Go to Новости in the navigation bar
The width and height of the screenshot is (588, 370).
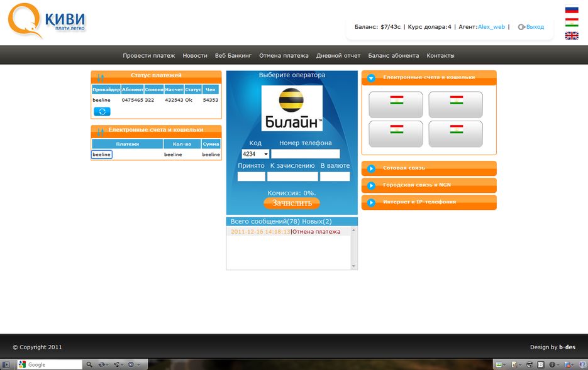(195, 55)
